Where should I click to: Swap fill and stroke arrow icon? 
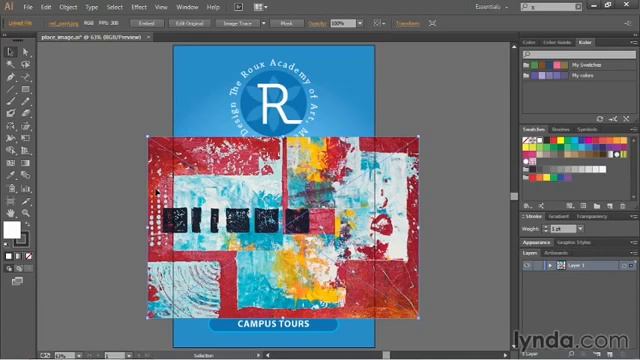click(x=27, y=224)
